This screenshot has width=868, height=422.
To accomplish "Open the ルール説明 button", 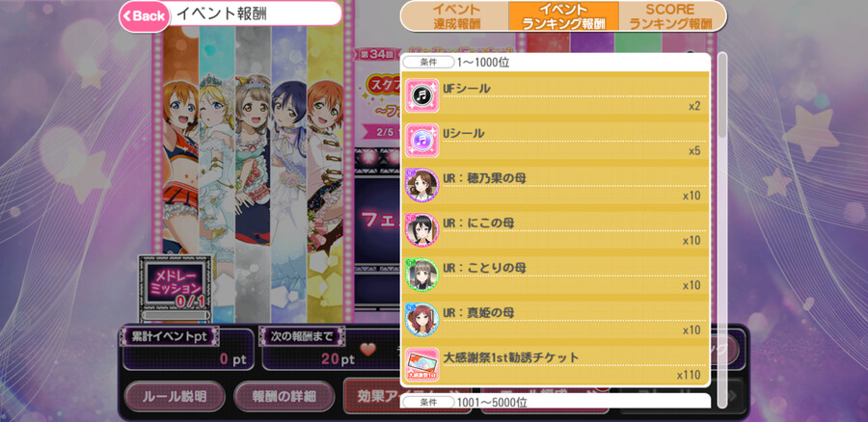I will (175, 397).
